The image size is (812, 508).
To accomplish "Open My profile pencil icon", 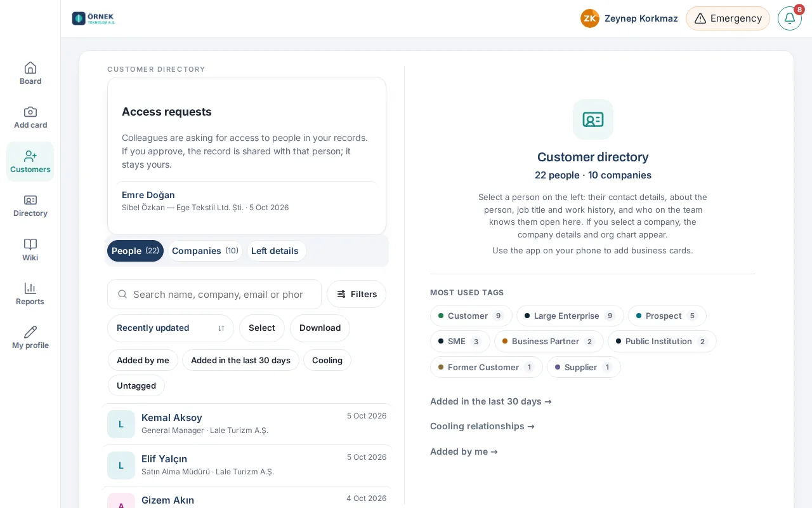I will 30,332.
